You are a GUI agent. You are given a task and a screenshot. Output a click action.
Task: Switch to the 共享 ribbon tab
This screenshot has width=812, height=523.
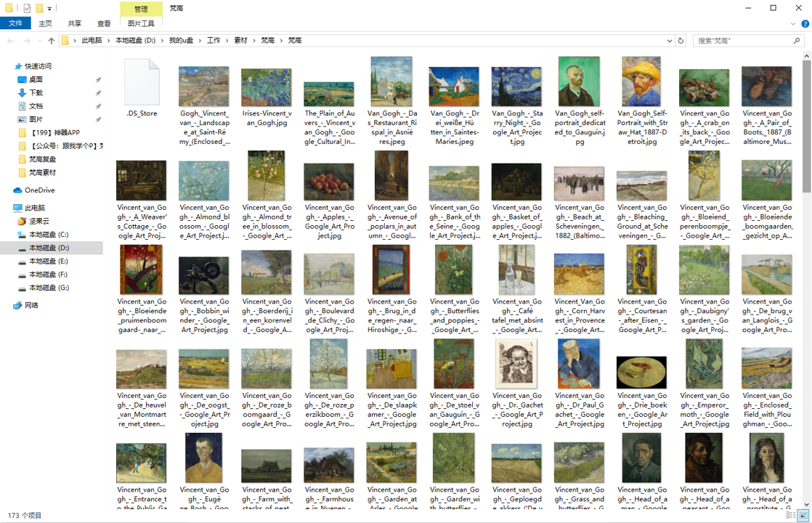click(x=75, y=23)
